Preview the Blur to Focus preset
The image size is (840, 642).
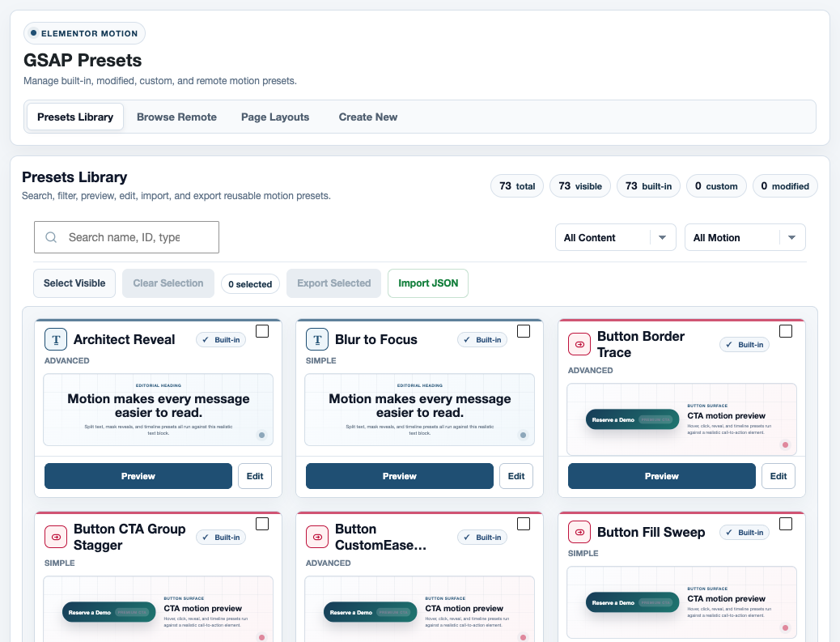click(400, 476)
